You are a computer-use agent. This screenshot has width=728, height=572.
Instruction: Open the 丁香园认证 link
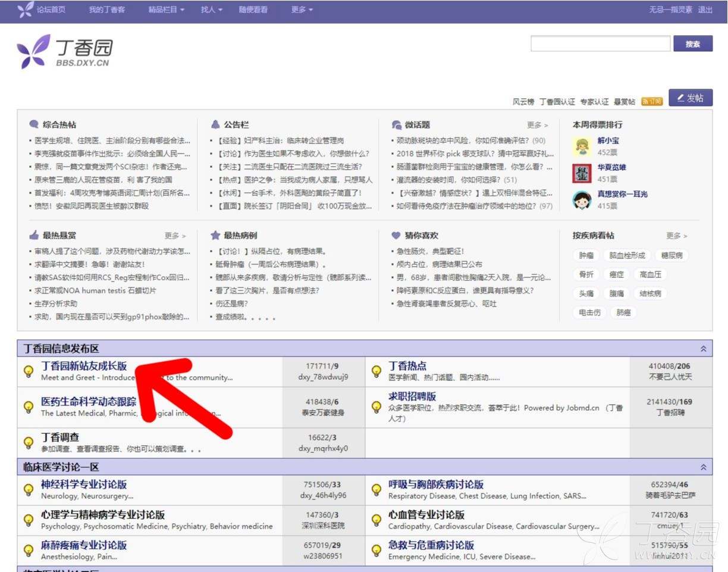(x=557, y=102)
